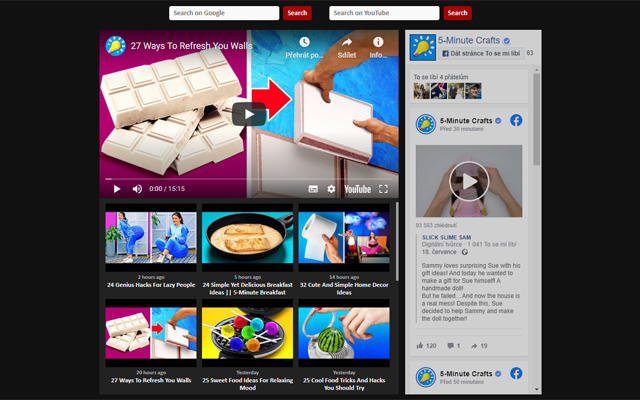Click the 5-Minute Crafts name on first post

(466, 121)
